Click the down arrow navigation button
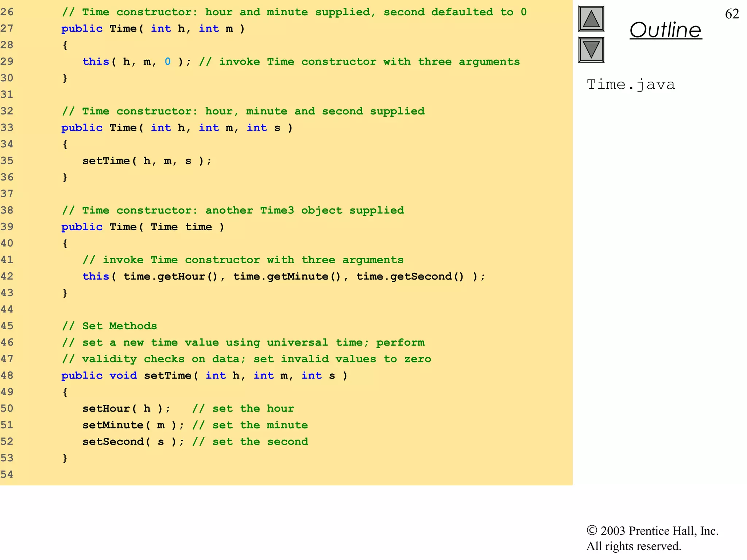The width and height of the screenshot is (747, 560). (591, 50)
